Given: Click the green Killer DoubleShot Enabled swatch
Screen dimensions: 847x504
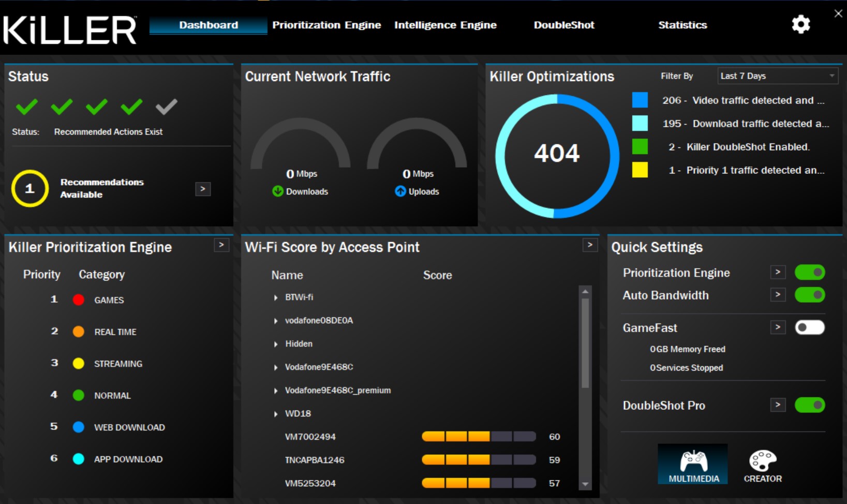Looking at the screenshot, I should point(640,146).
